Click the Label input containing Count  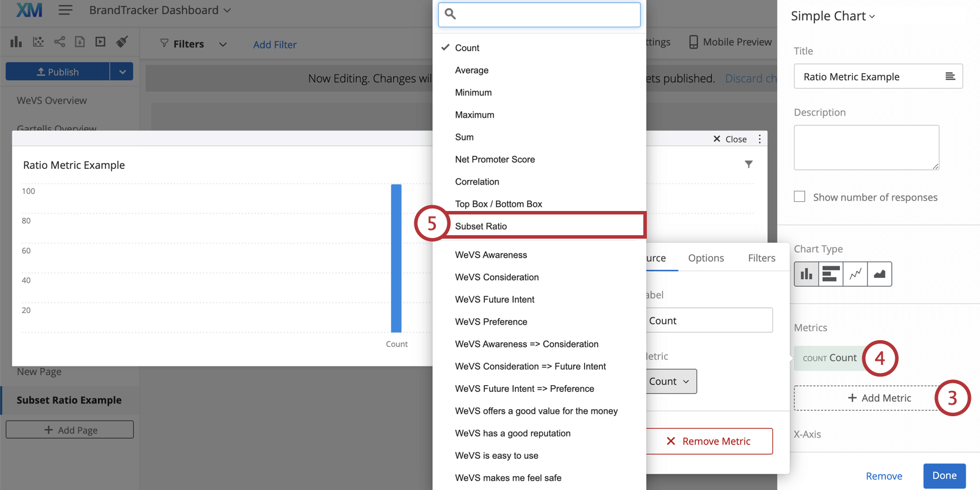708,320
